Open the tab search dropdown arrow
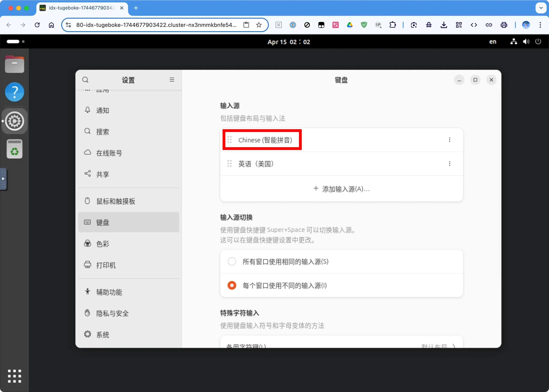This screenshot has height=392, width=549. click(541, 8)
